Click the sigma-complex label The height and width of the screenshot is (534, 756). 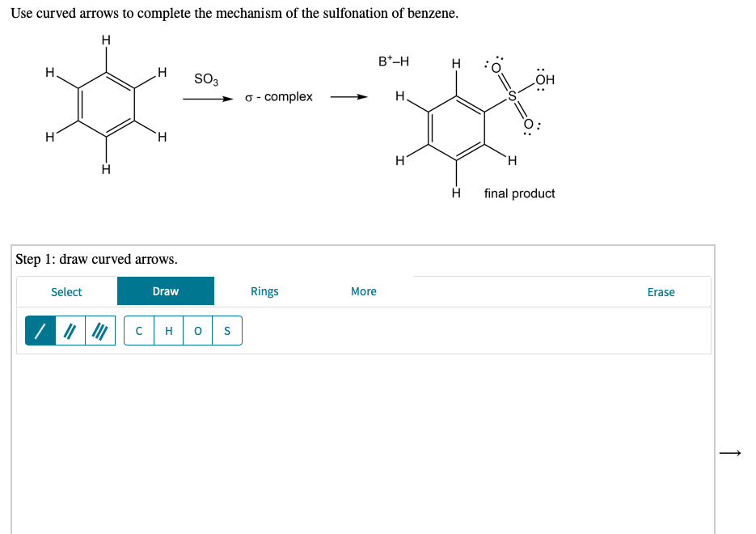click(279, 97)
